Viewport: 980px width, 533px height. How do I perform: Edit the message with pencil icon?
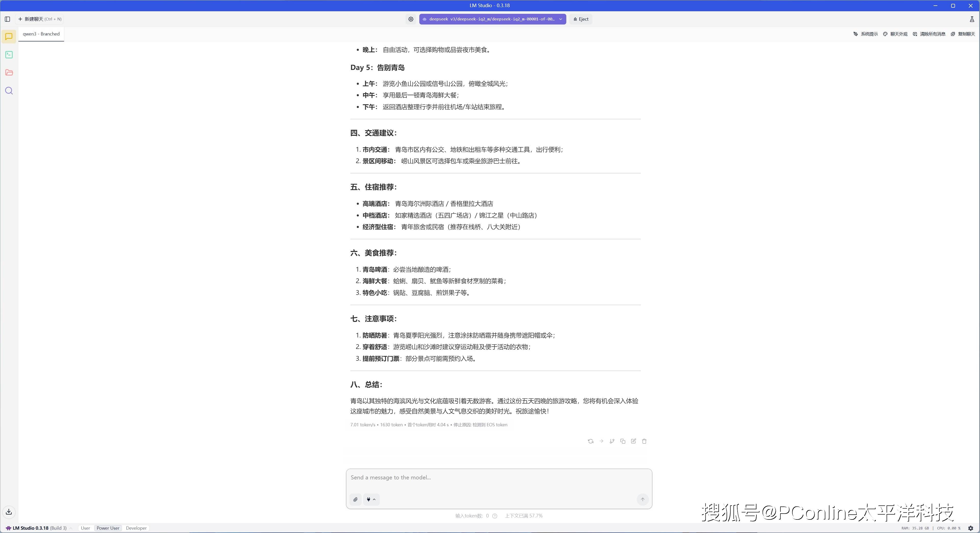click(x=633, y=441)
